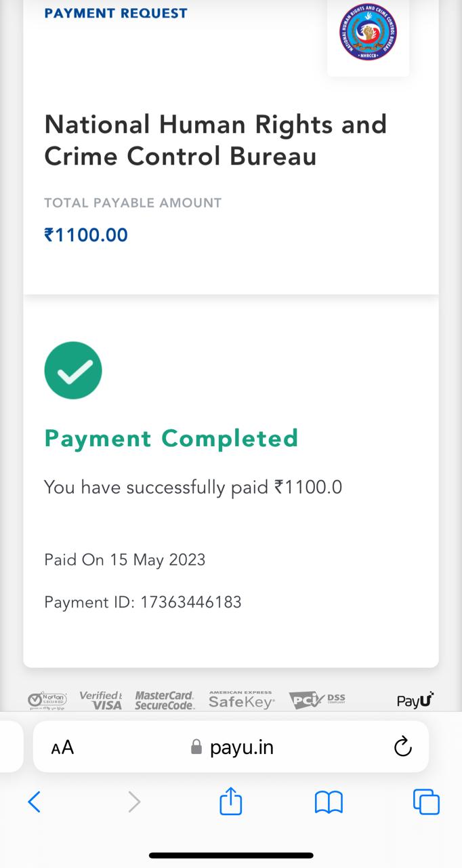Go back to the previous page

(x=35, y=802)
